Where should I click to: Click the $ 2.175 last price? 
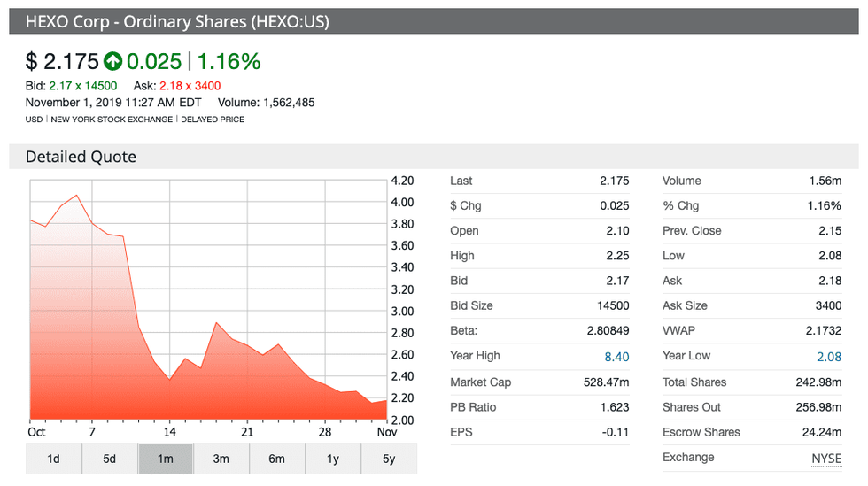[x=61, y=61]
